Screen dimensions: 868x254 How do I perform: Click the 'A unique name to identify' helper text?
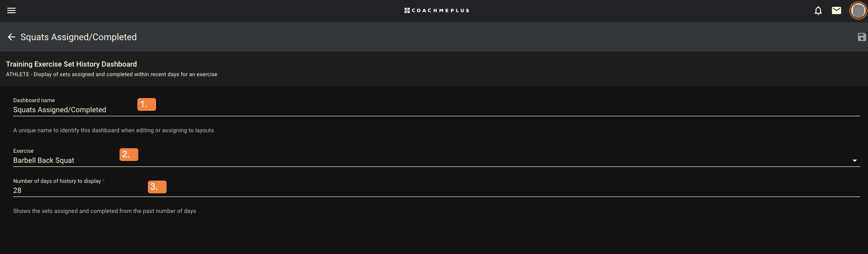[x=113, y=130]
